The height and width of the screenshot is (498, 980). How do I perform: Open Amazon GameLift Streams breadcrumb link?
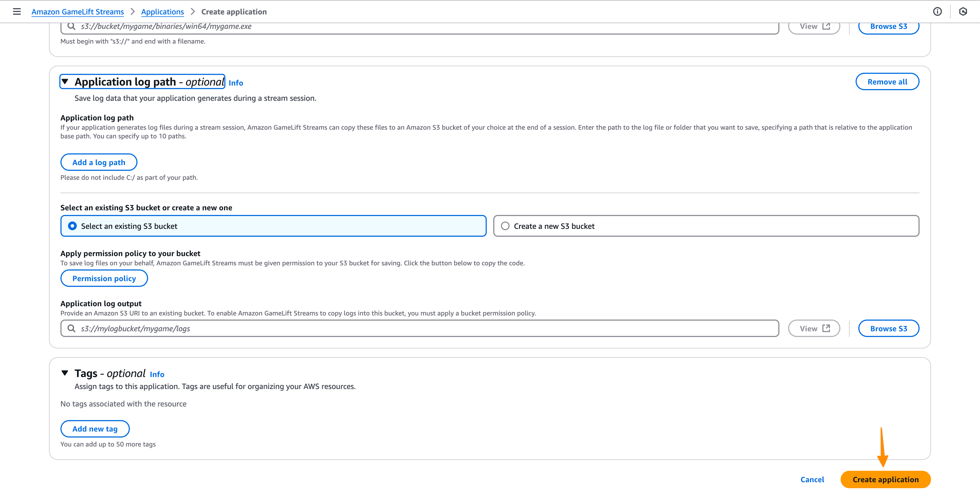tap(78, 12)
